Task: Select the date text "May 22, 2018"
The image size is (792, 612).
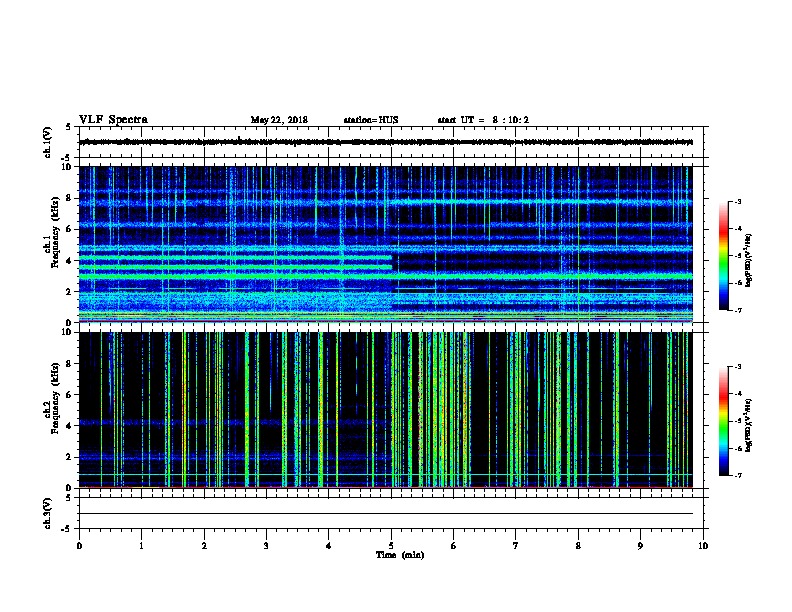Action: coord(279,120)
